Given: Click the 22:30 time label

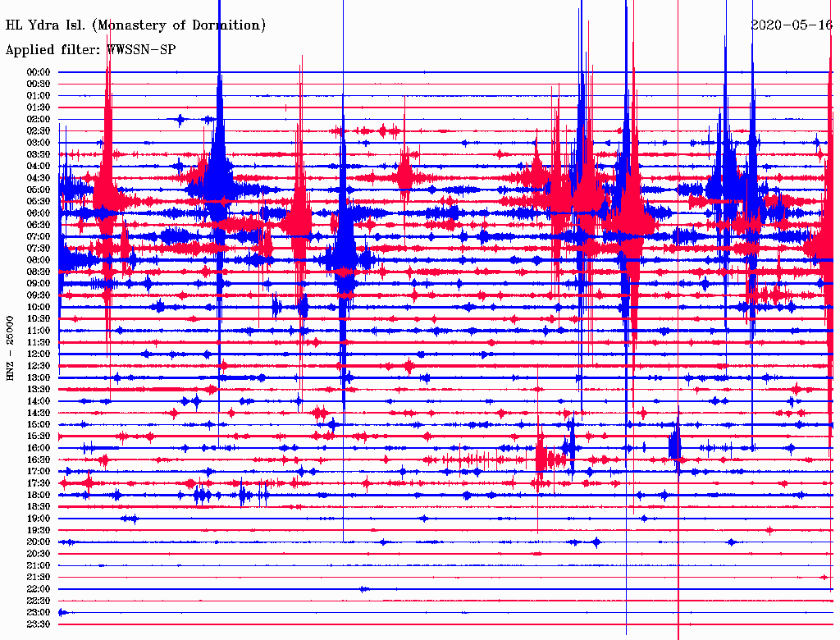Looking at the screenshot, I should (39, 601).
